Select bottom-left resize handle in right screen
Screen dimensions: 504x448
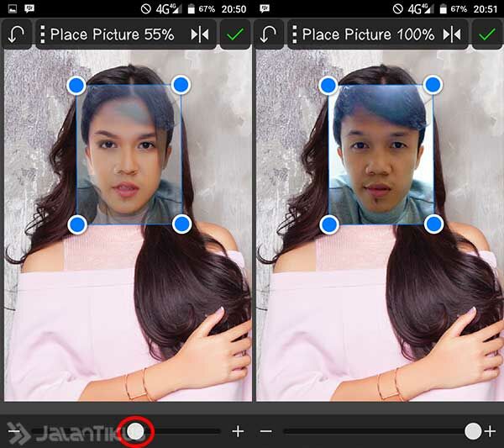point(329,224)
